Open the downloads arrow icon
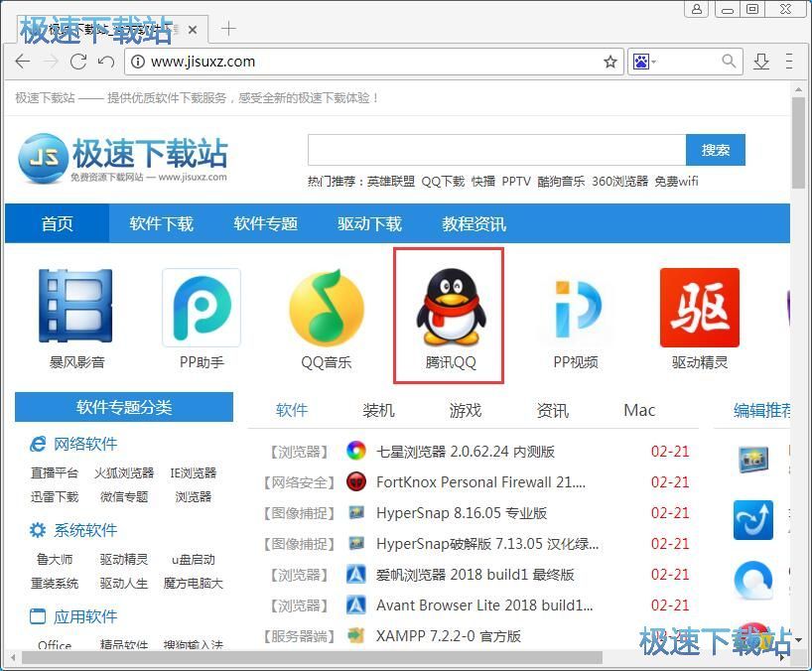 tap(760, 62)
